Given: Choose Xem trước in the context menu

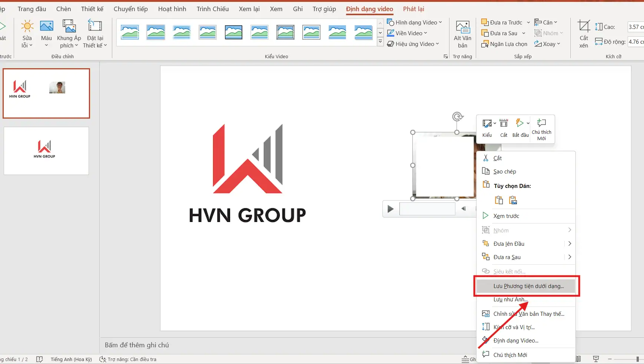Looking at the screenshot, I should 526,216.
